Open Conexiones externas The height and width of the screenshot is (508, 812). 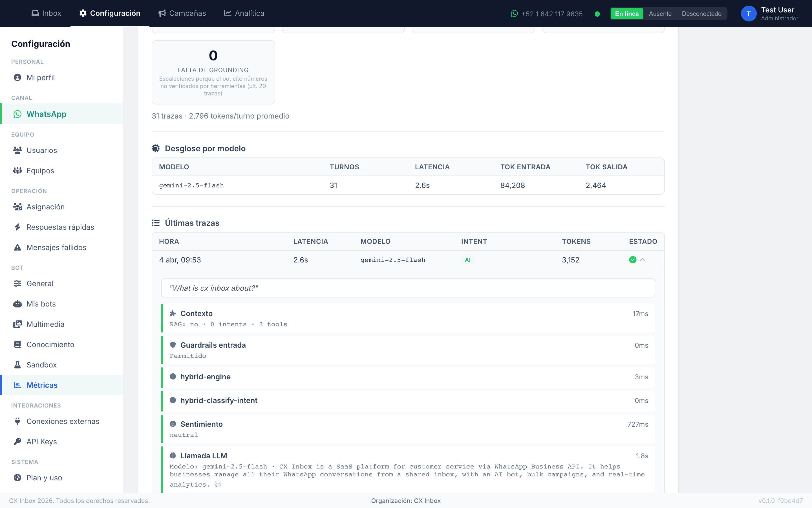pyautogui.click(x=62, y=421)
